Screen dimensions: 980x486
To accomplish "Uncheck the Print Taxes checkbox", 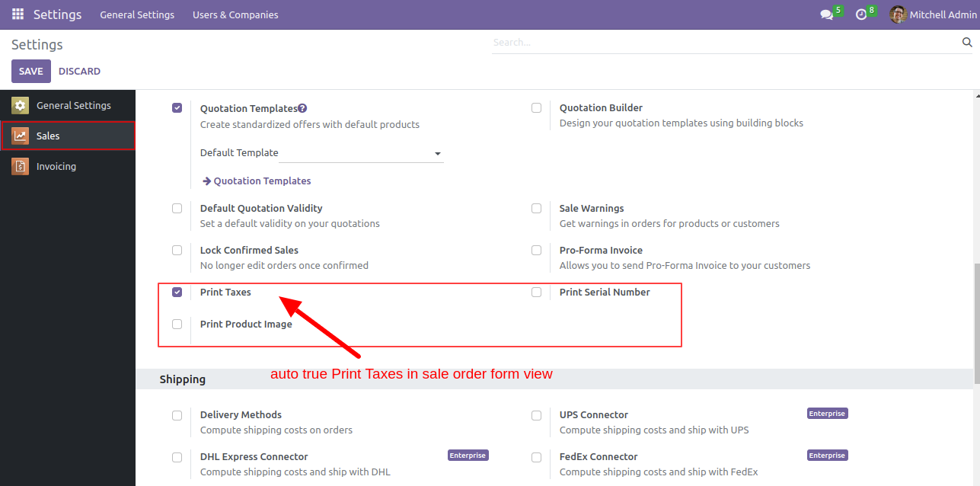I will tap(177, 292).
